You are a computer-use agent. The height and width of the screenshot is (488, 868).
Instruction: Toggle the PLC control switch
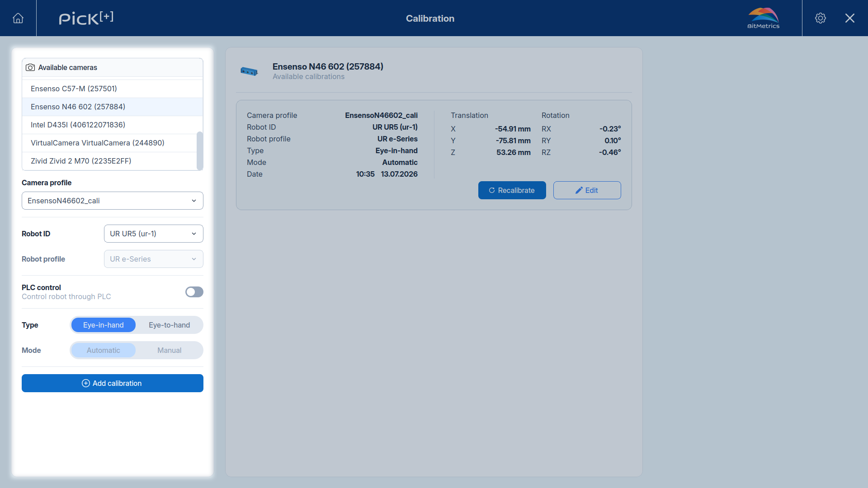pyautogui.click(x=194, y=292)
